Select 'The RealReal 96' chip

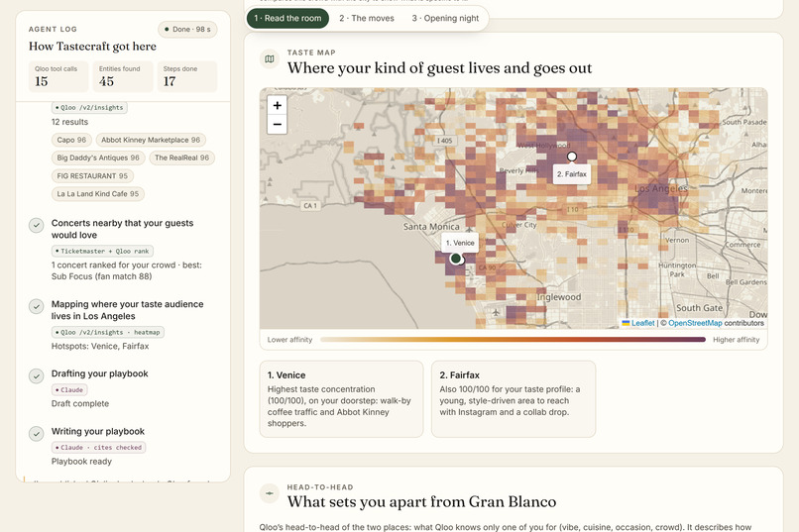[x=182, y=158]
